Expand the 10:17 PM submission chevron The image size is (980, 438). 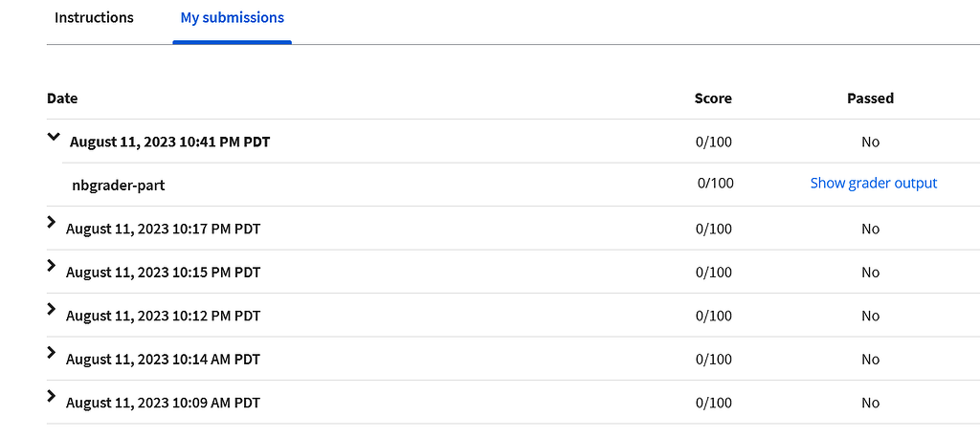pos(52,223)
